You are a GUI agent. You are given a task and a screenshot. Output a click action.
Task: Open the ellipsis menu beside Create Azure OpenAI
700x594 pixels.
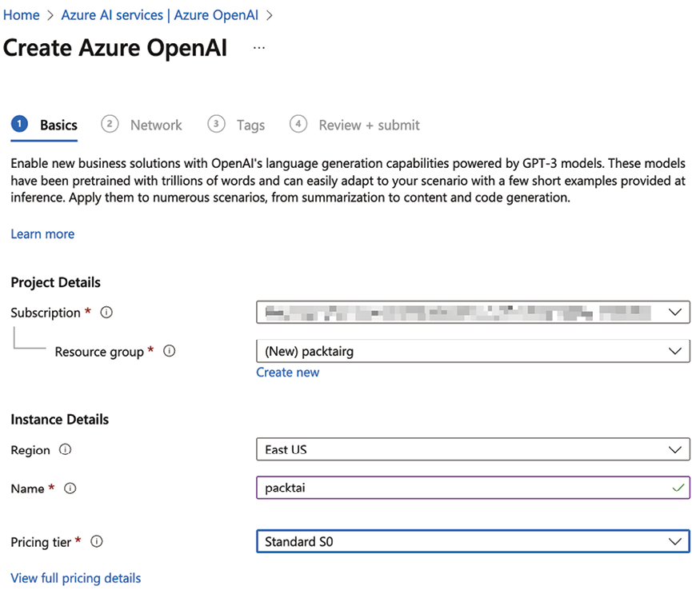[259, 48]
